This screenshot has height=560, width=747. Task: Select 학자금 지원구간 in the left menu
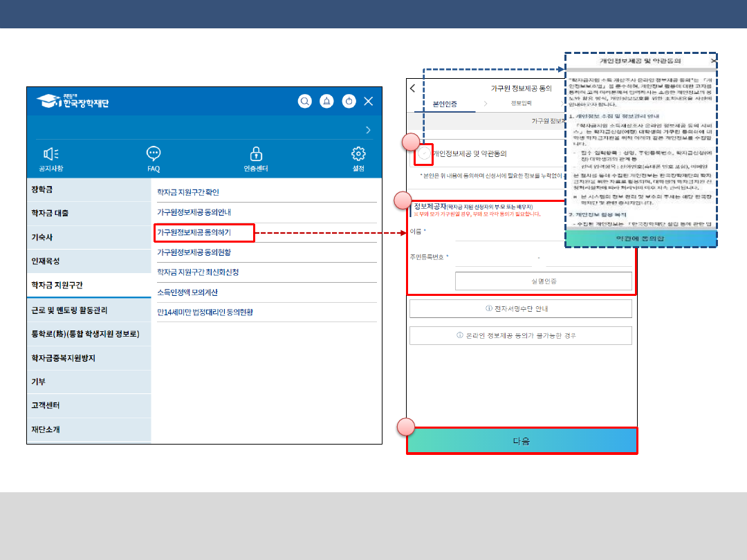[62, 285]
